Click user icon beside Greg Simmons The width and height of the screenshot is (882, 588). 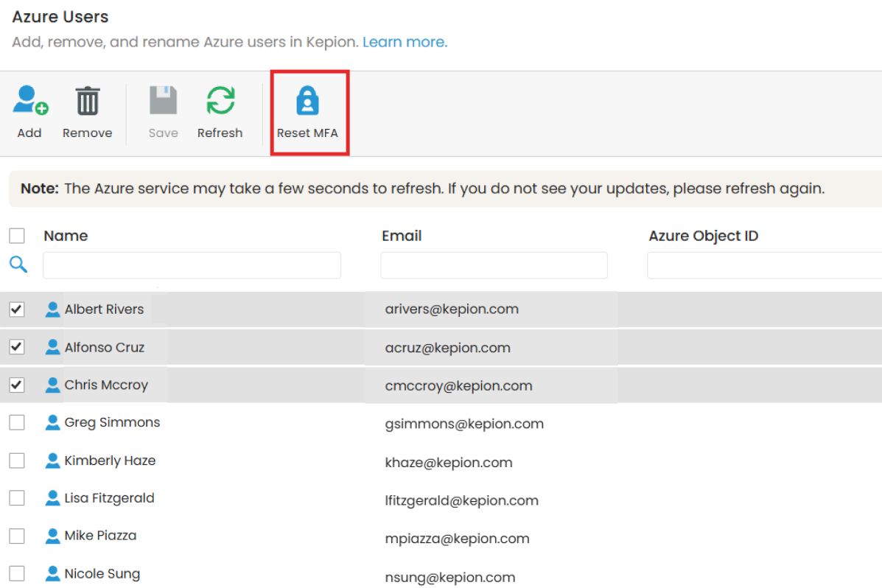click(x=52, y=422)
